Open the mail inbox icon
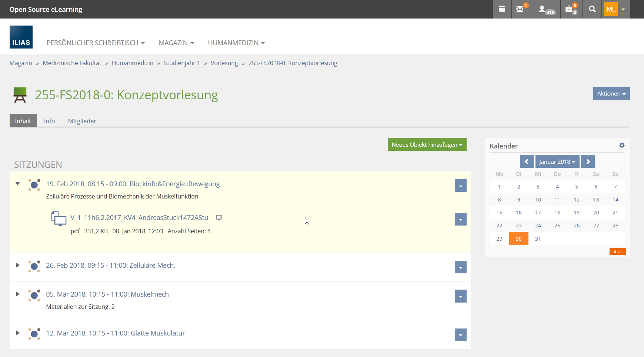This screenshot has height=357, width=644. (x=520, y=9)
